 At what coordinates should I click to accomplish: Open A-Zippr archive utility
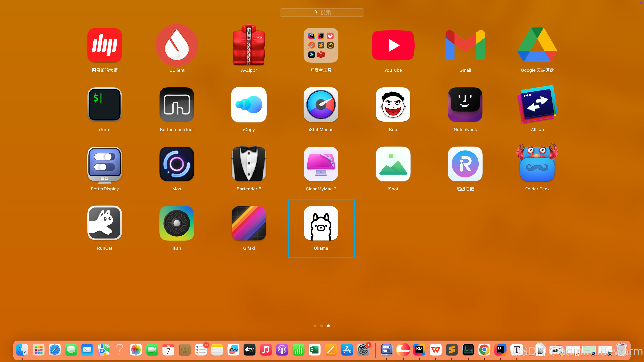[x=249, y=45]
